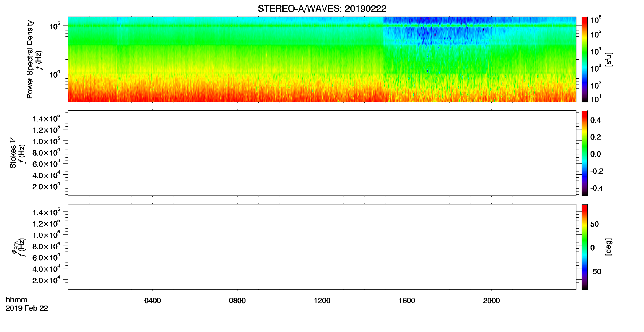Click the empty phi RTN plot panel
The width and height of the screenshot is (644, 332).
322,247
